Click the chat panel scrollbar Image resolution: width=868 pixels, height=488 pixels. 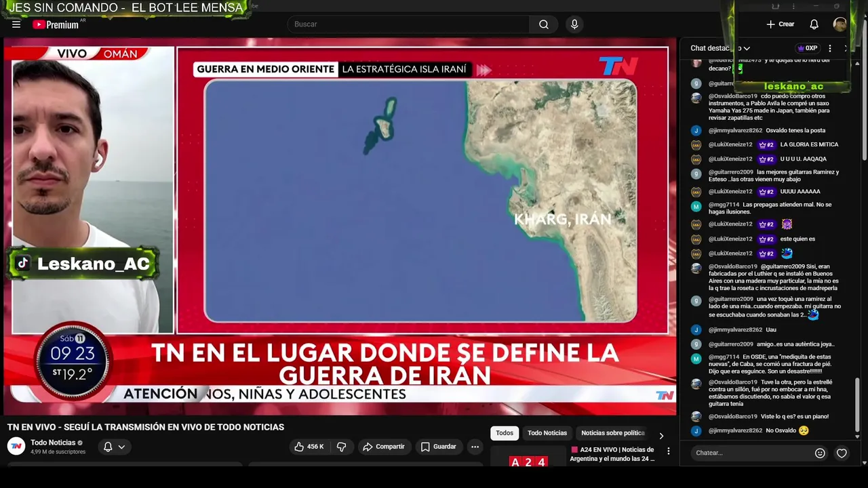pos(856,404)
